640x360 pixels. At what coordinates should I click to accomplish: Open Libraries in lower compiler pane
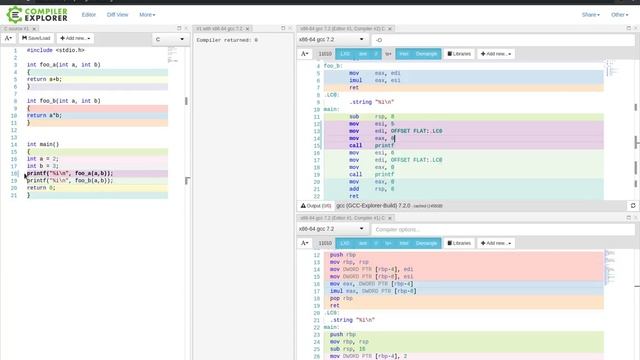click(x=459, y=243)
